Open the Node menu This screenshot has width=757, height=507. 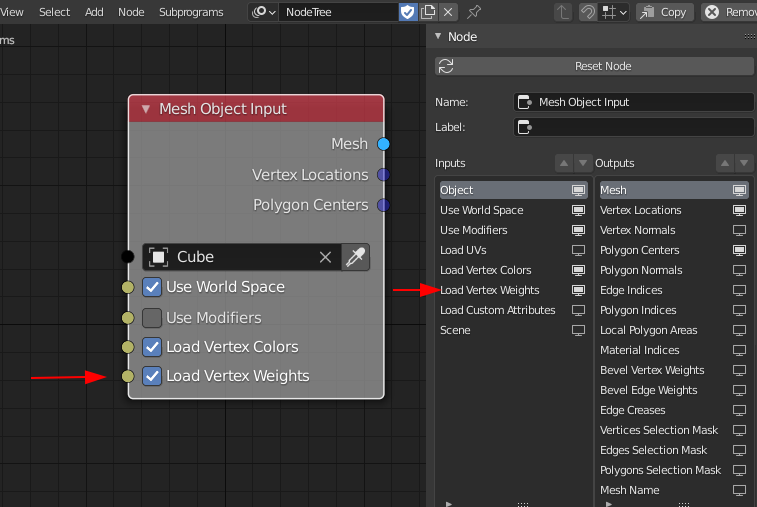[x=131, y=12]
